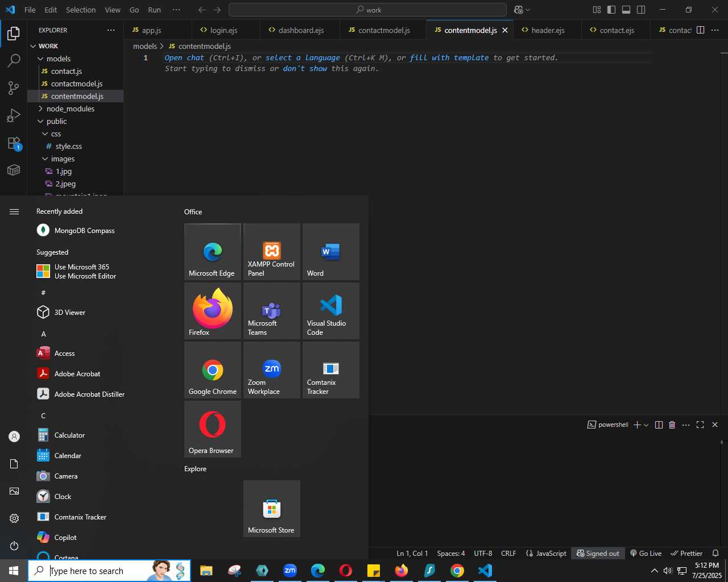Open the Google Chrome tile

(213, 370)
